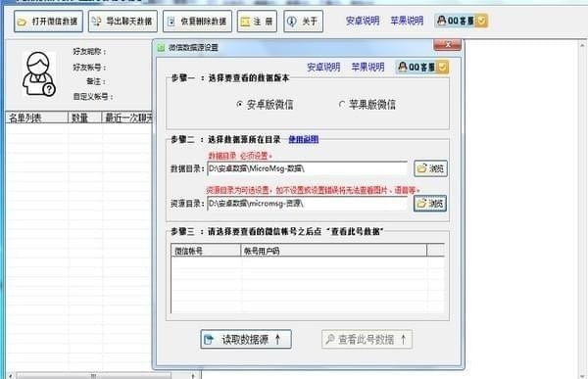Select the 安卓版微信 radio button
The image size is (588, 379).
pyautogui.click(x=266, y=105)
